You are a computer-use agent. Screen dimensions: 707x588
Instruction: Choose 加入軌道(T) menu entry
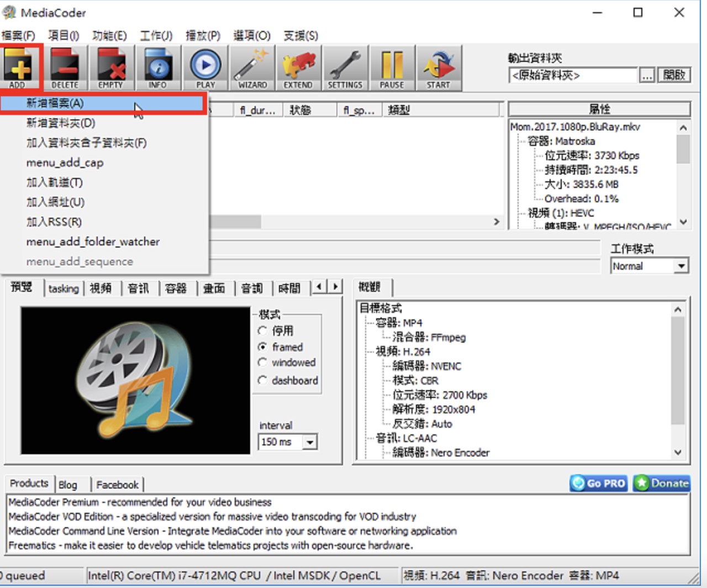click(104, 182)
